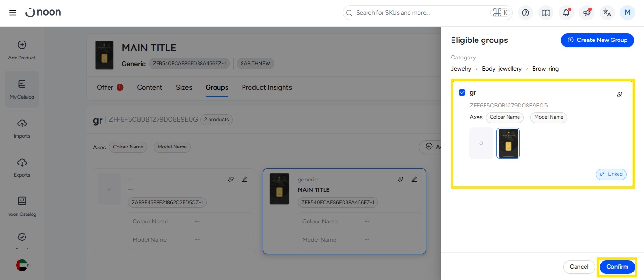Open the country flag selector
644x280 pixels.
(x=22, y=265)
